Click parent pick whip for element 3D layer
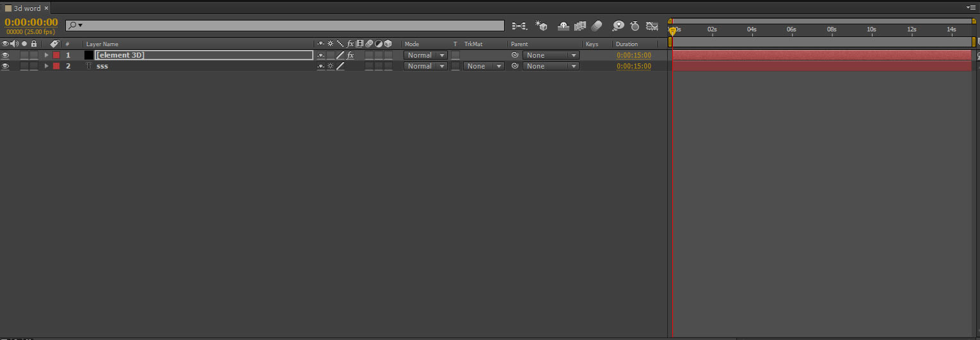This screenshot has width=980, height=340. (515, 55)
